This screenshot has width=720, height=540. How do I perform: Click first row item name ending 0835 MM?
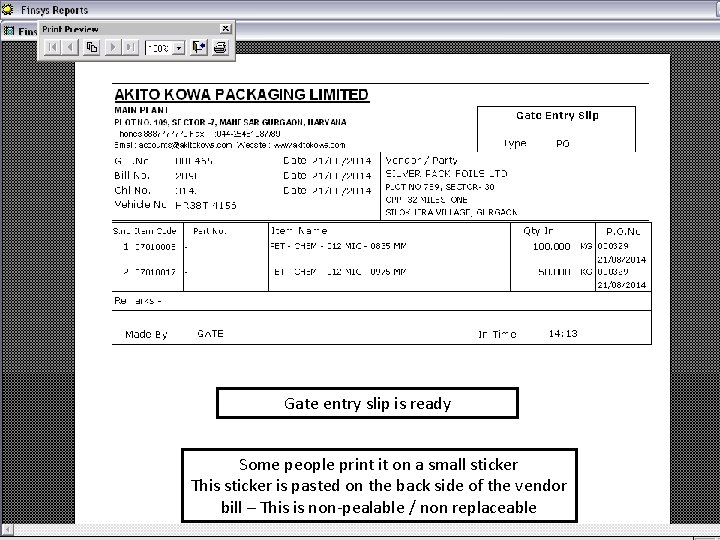point(338,246)
